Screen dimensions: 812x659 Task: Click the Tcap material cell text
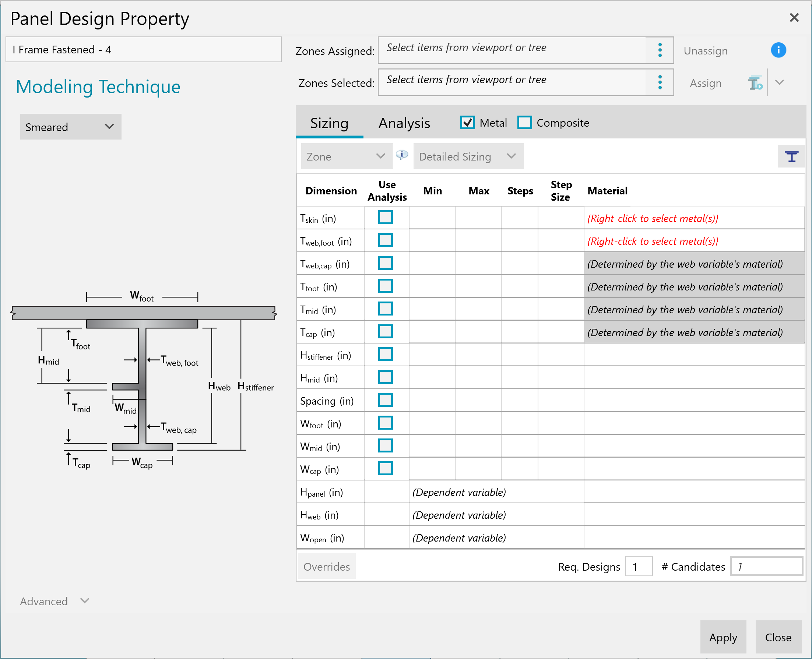click(x=685, y=332)
